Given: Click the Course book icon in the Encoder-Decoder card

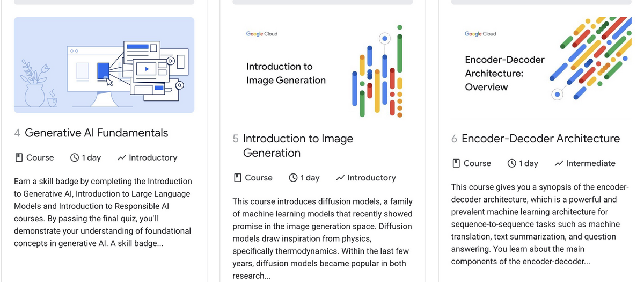Looking at the screenshot, I should tap(456, 163).
